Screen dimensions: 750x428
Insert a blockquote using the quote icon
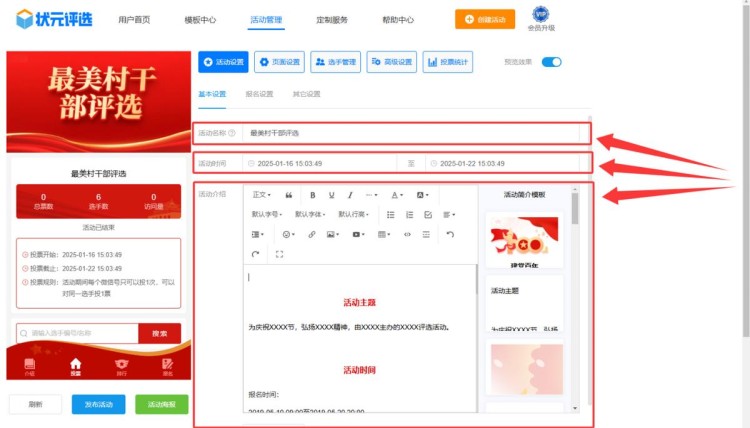289,195
